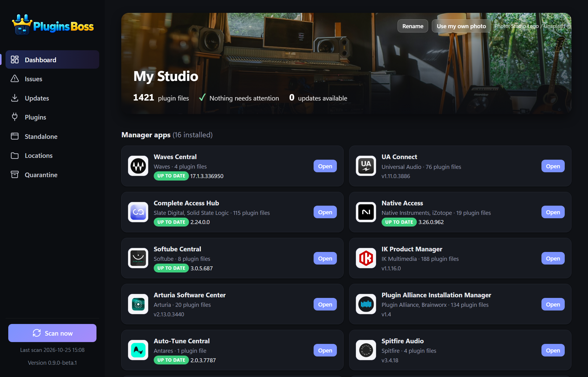Open the Updates section
This screenshot has width=588, height=377.
click(52, 98)
